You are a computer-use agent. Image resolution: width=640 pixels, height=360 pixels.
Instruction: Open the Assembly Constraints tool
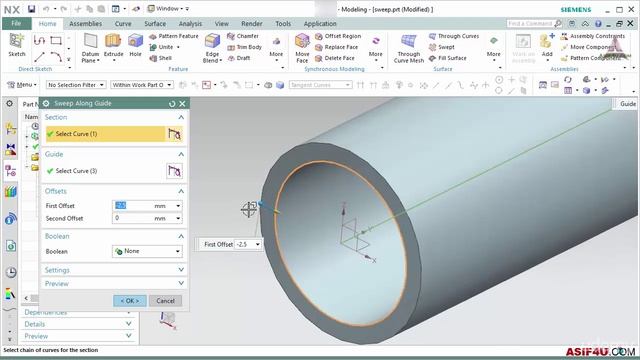click(593, 36)
